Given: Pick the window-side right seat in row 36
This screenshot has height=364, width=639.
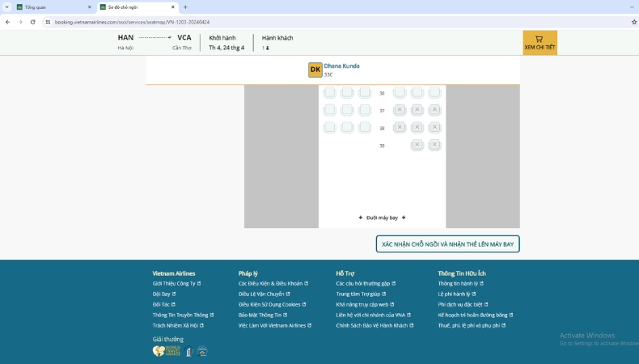Looking at the screenshot, I should click(434, 93).
